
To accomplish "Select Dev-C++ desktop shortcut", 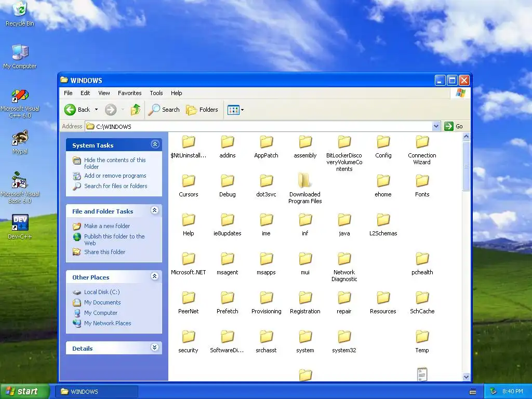I will pyautogui.click(x=20, y=227).
